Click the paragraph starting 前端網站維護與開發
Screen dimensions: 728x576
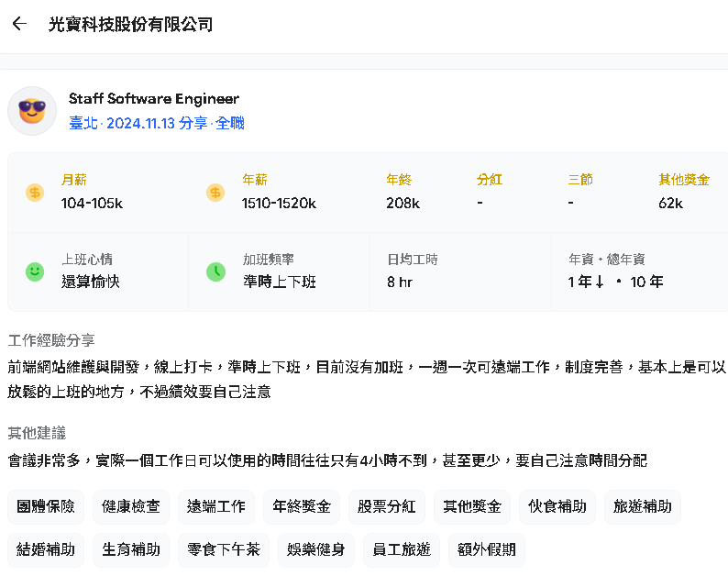(367, 380)
